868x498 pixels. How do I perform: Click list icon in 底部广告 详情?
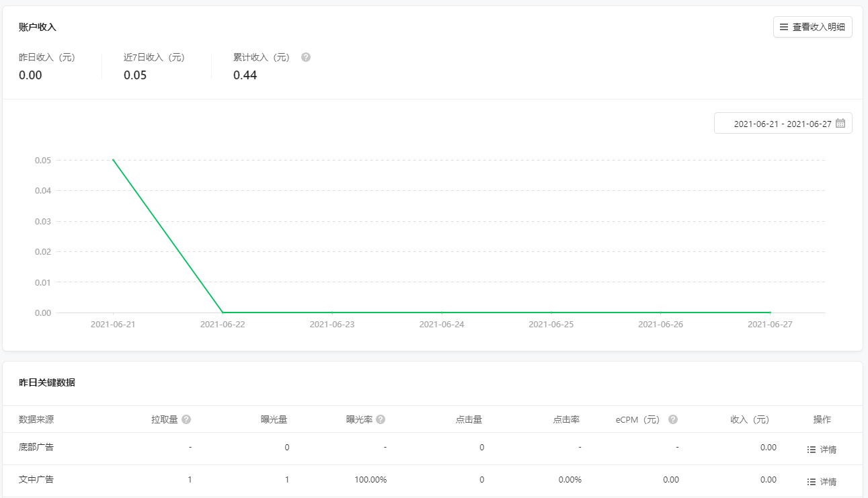point(812,450)
